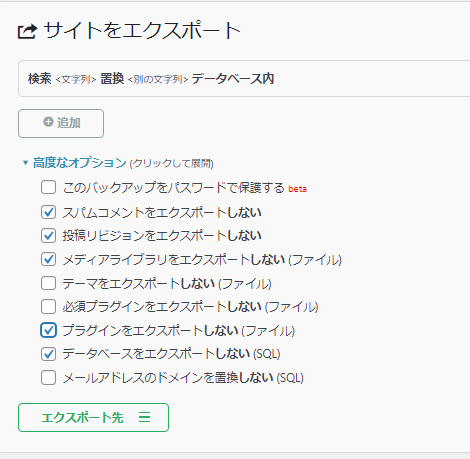Click the export share icon beside the title
Screen dimensions: 470x459
(27, 32)
